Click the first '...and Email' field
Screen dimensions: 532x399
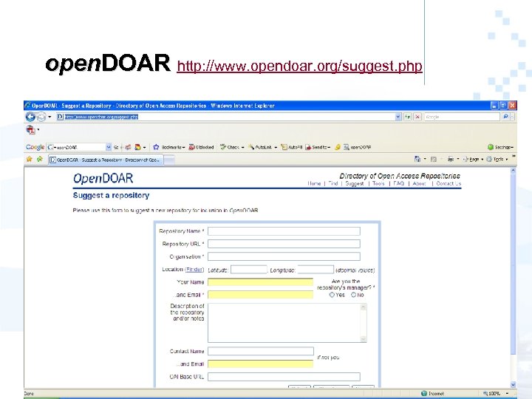pyautogui.click(x=261, y=295)
